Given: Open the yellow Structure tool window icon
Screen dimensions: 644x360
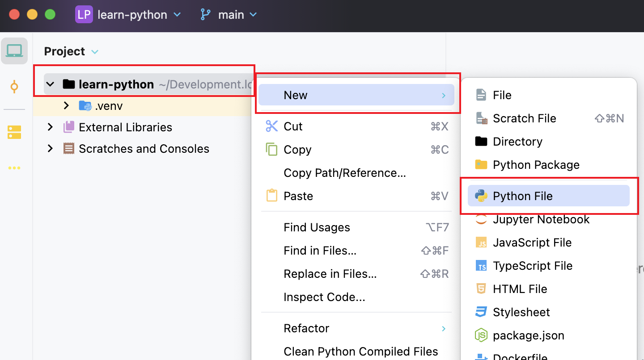Looking at the screenshot, I should (14, 132).
